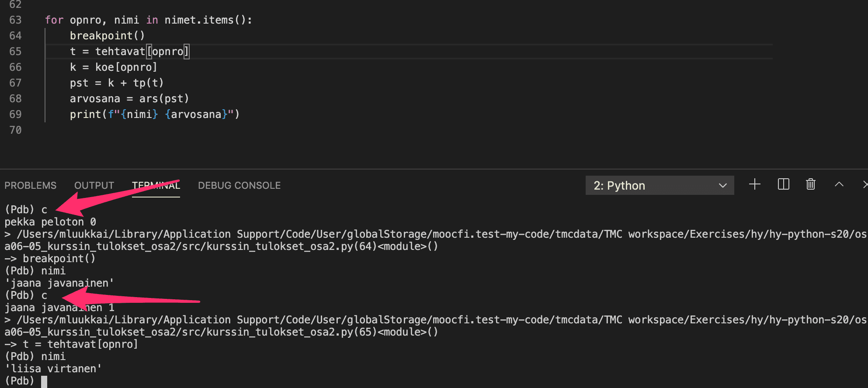868x388 pixels.
Task: Place cursor on 'for opnro, nimi' loop line
Action: point(148,20)
